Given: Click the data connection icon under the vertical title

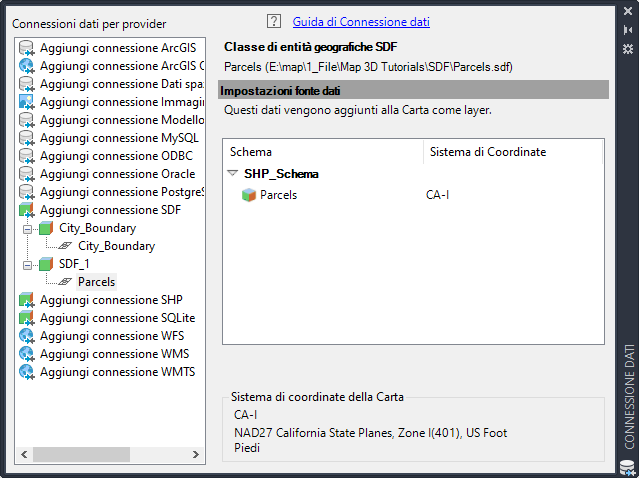Looking at the screenshot, I should [x=627, y=466].
